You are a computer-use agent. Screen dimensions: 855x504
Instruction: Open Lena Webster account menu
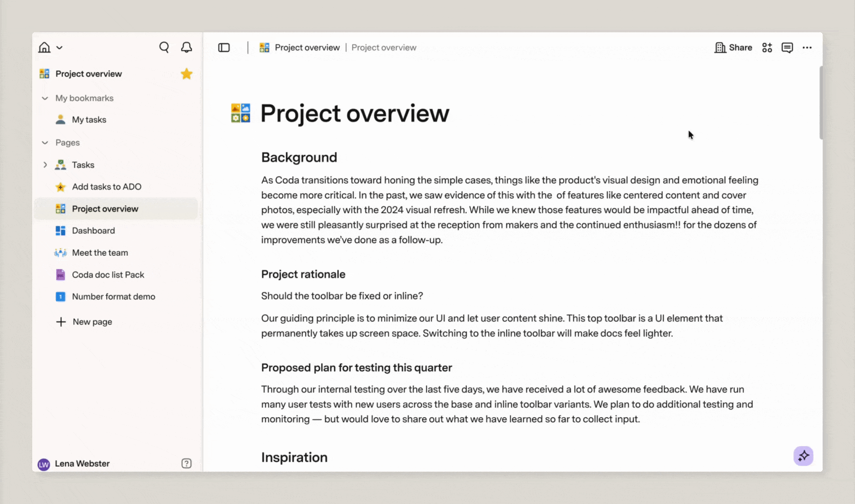click(82, 463)
